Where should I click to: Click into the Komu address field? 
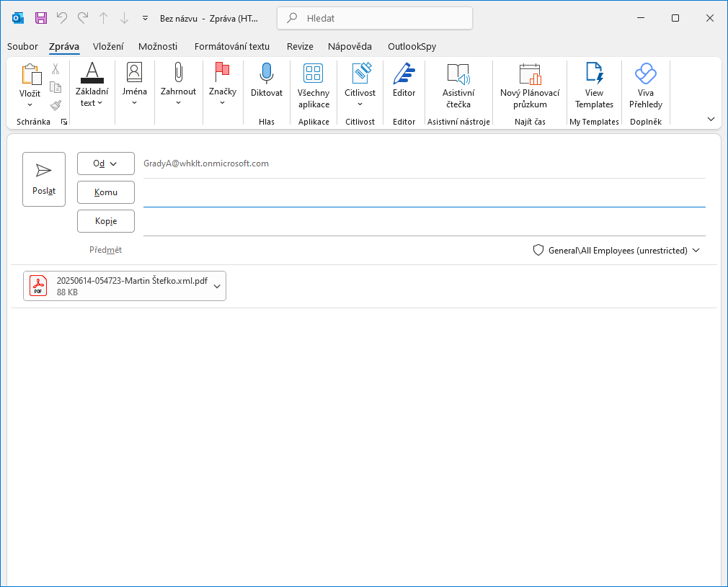coord(425,193)
